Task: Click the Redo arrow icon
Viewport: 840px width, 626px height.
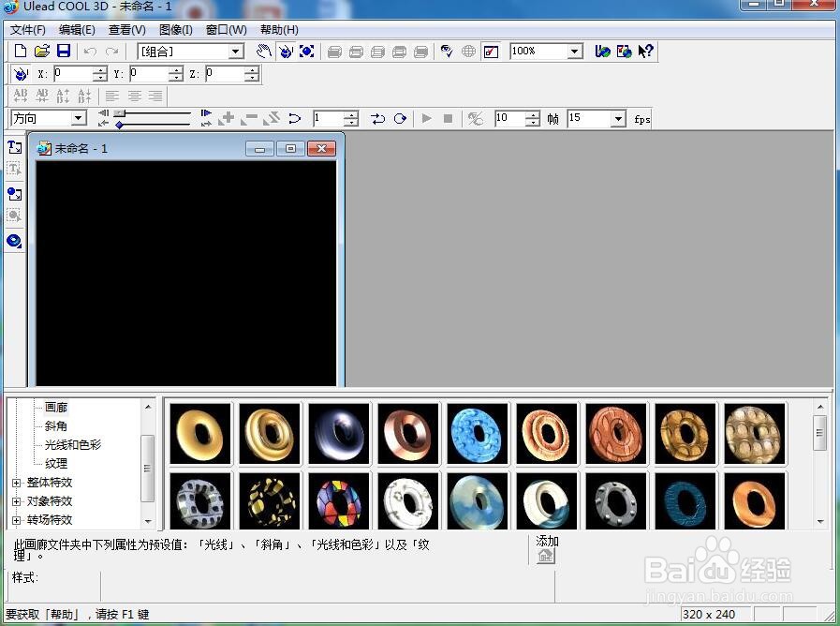Action: click(111, 52)
